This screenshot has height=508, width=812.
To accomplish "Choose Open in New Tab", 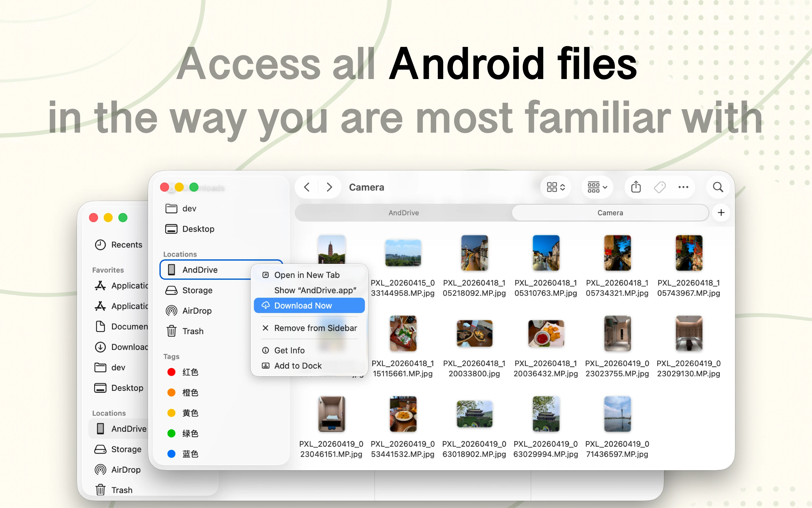I will click(309, 275).
